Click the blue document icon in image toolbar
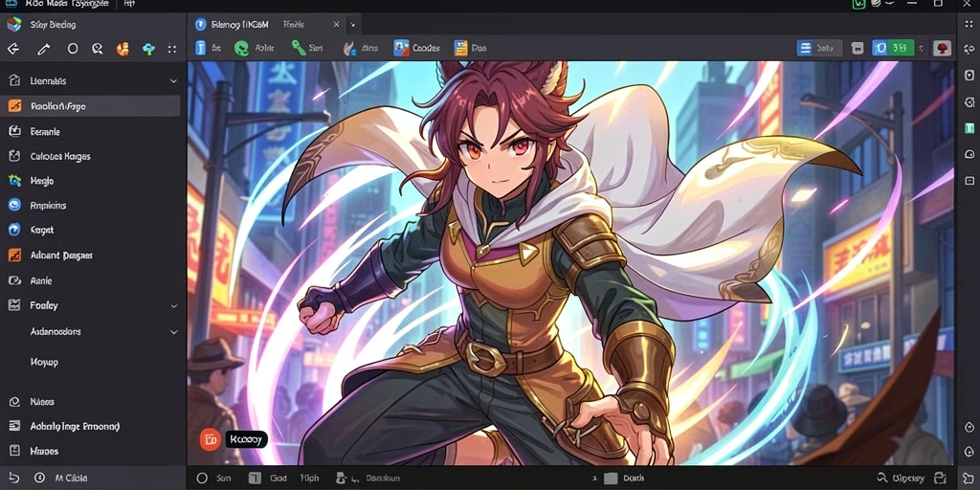980x490 pixels. [x=200, y=48]
